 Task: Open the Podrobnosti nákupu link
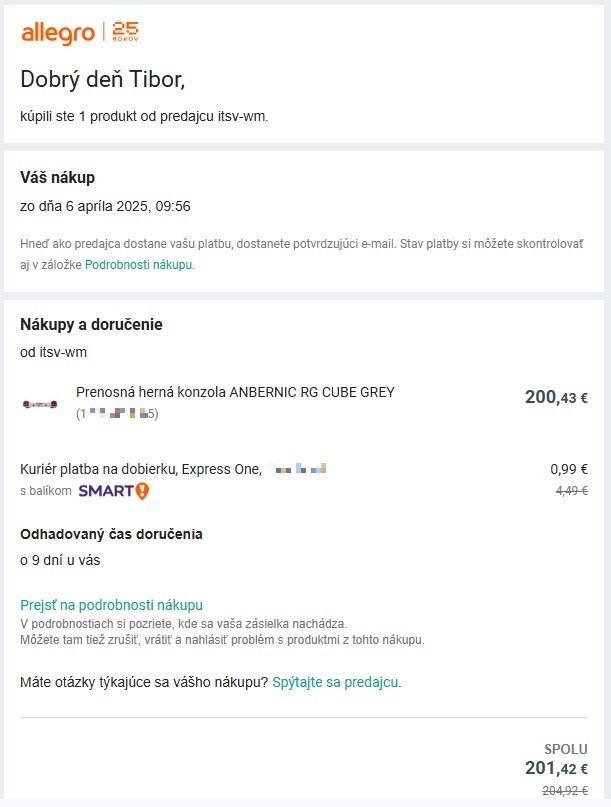[x=138, y=265]
